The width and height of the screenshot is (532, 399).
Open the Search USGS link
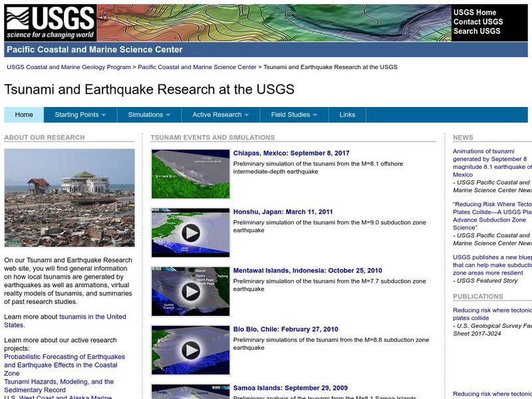pyautogui.click(x=477, y=31)
